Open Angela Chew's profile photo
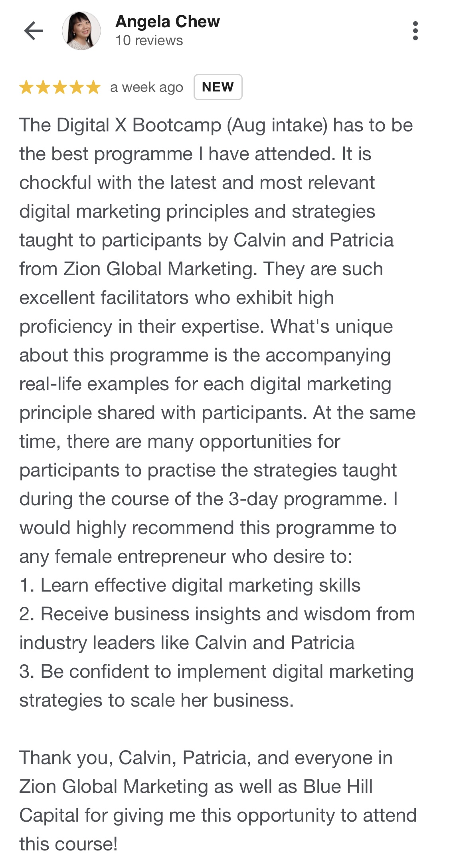 point(81,31)
